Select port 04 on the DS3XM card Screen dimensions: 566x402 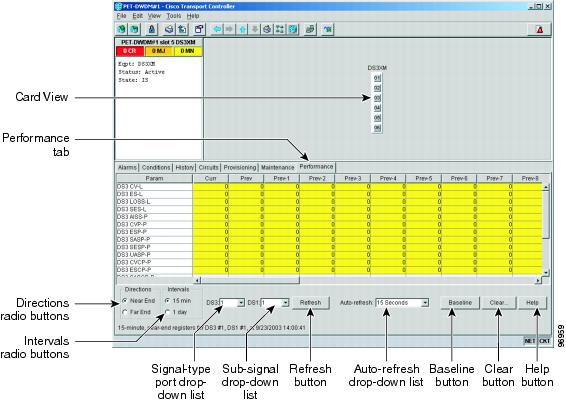coord(377,108)
